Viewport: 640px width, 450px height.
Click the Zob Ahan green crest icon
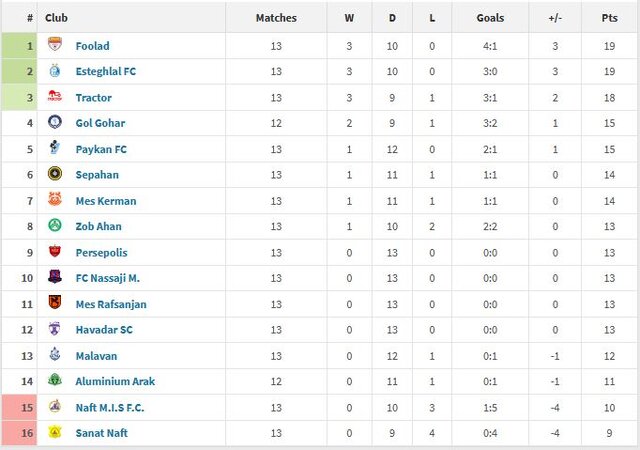pos(55,227)
